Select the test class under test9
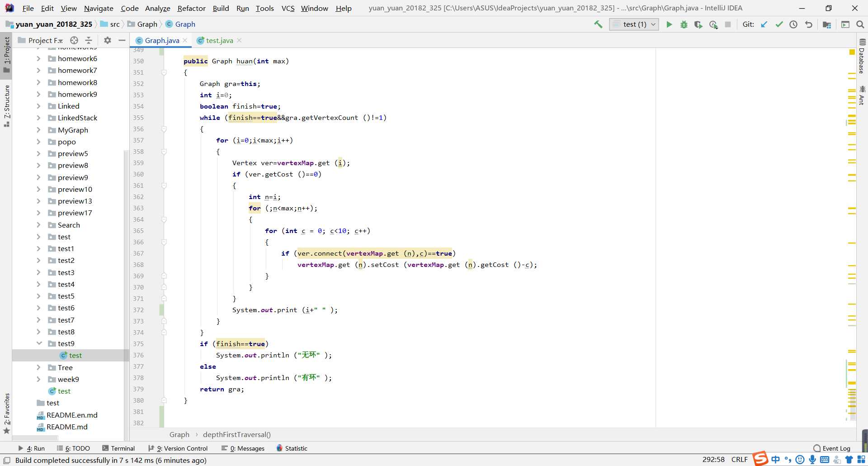Screen dimensions: 868x466 tap(71, 356)
